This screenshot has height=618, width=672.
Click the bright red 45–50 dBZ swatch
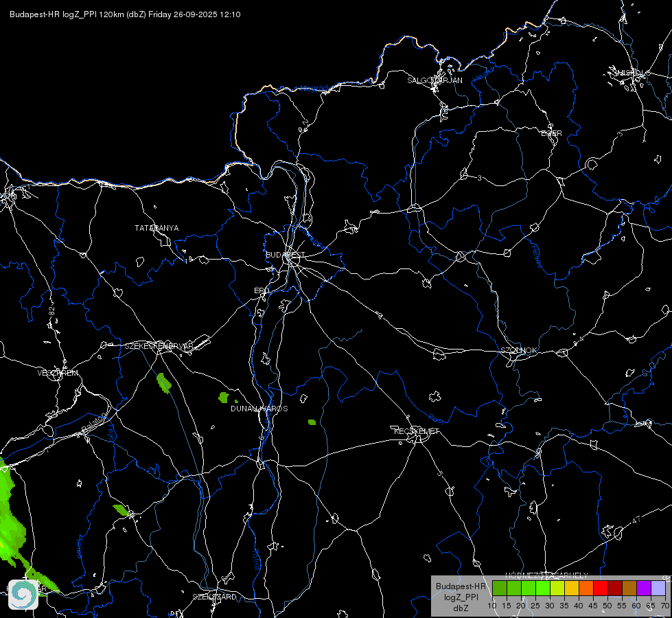[x=601, y=588]
